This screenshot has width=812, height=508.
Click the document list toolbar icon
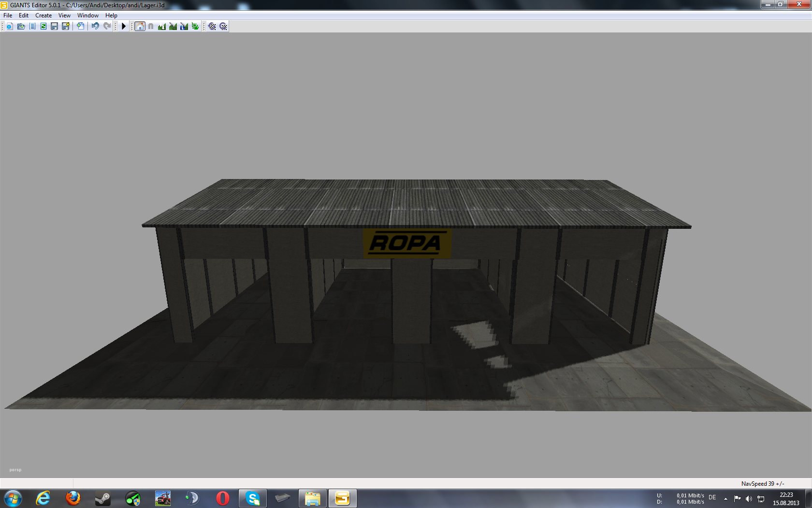[32, 26]
